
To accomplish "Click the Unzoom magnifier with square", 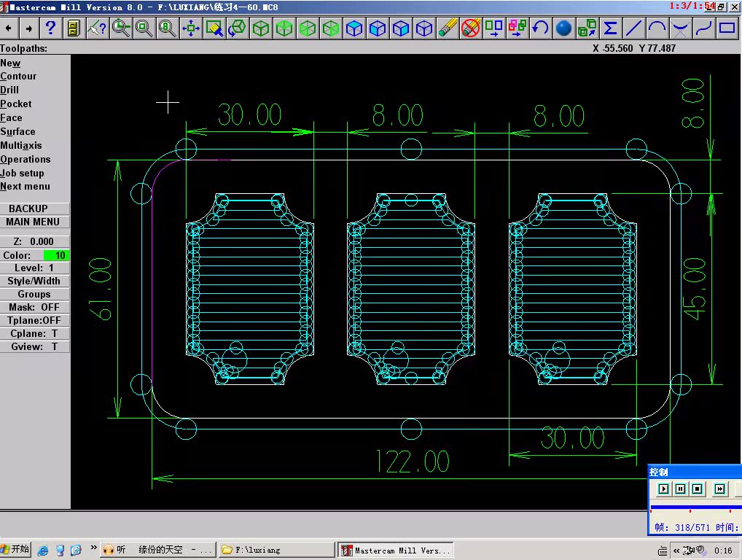I will [144, 28].
